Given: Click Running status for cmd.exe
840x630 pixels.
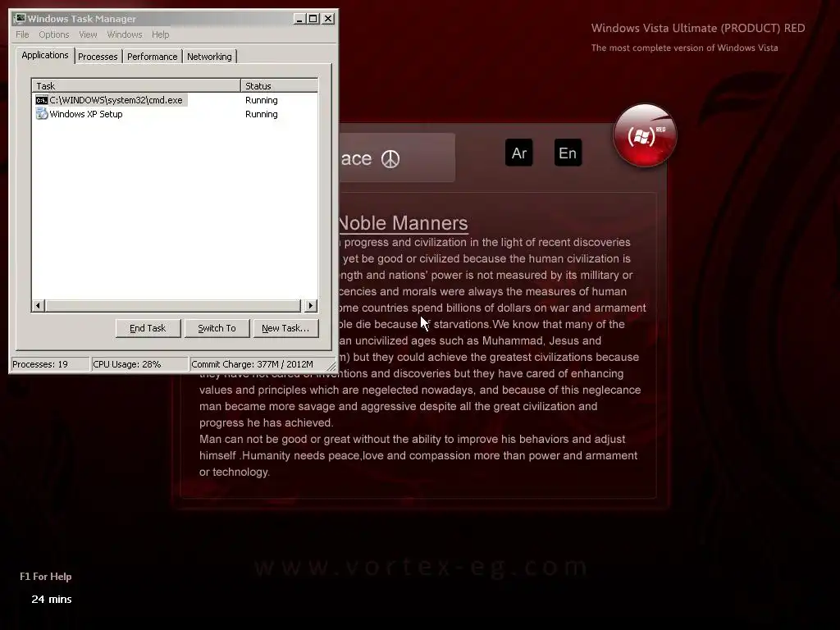Looking at the screenshot, I should (262, 100).
